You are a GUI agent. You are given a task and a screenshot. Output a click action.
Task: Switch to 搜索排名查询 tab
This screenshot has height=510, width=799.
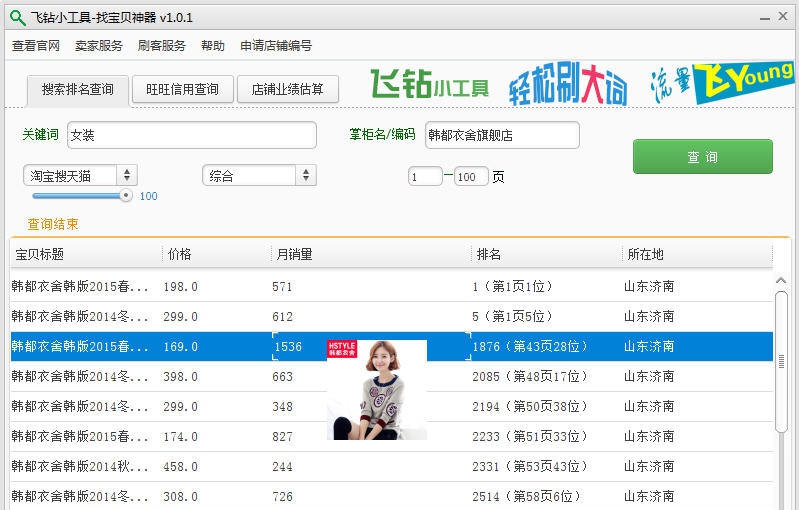[78, 90]
